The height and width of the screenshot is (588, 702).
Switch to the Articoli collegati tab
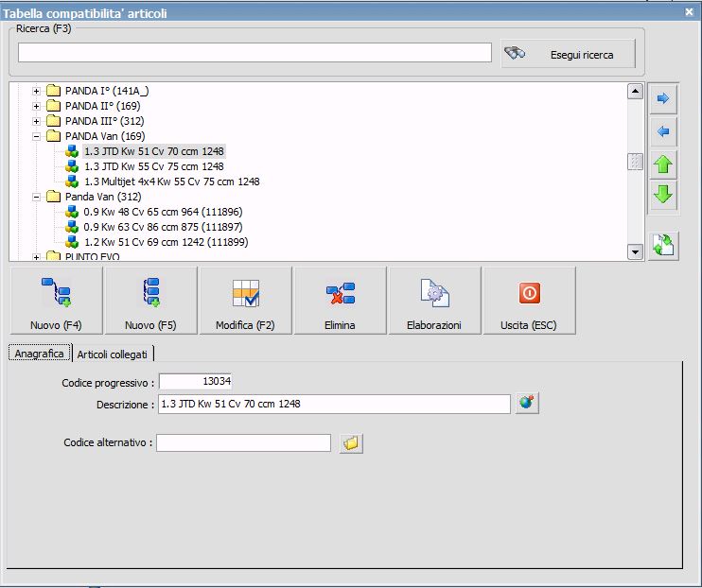click(x=113, y=355)
